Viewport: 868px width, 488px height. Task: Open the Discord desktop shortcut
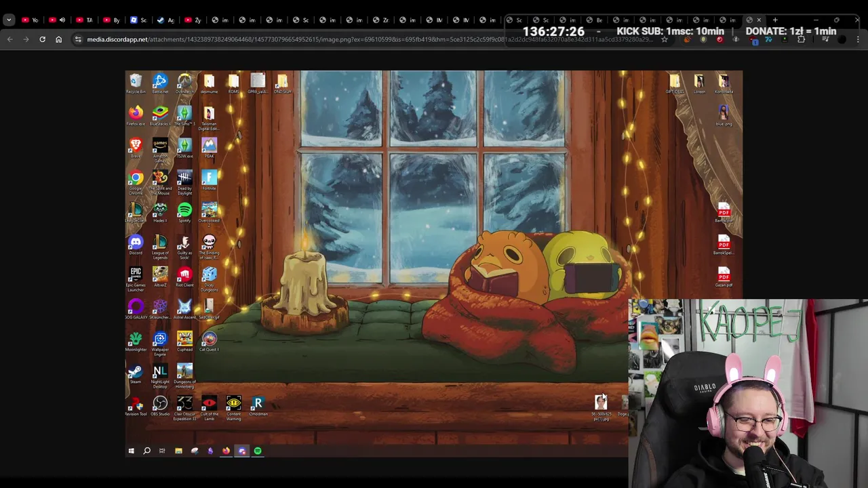click(136, 245)
